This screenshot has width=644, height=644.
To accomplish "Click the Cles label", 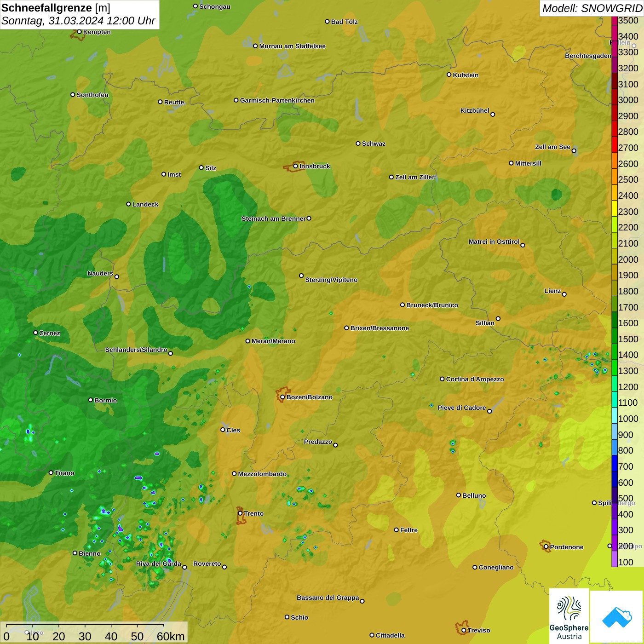I will point(233,430).
